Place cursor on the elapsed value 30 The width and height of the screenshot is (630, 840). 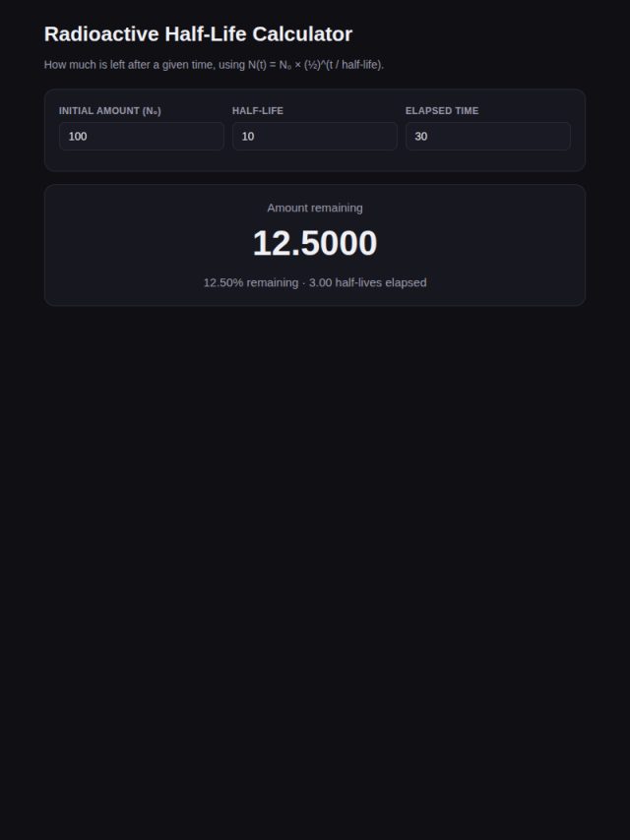click(x=421, y=136)
